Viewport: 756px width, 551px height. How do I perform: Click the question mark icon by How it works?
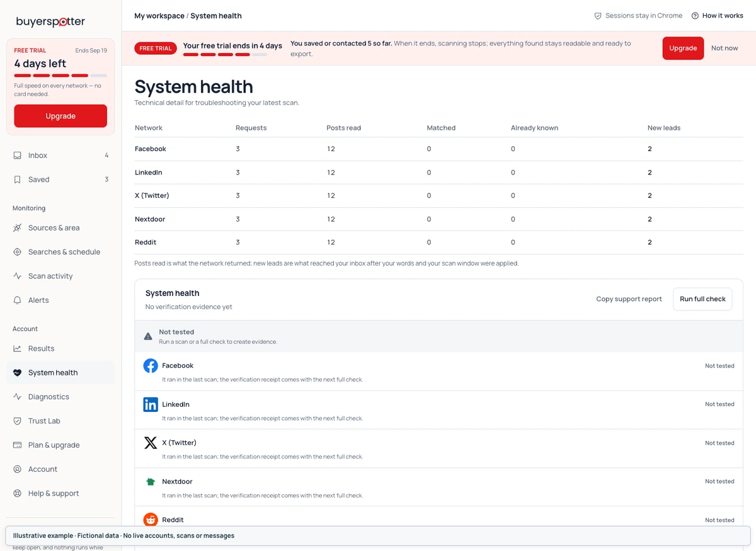coord(695,16)
